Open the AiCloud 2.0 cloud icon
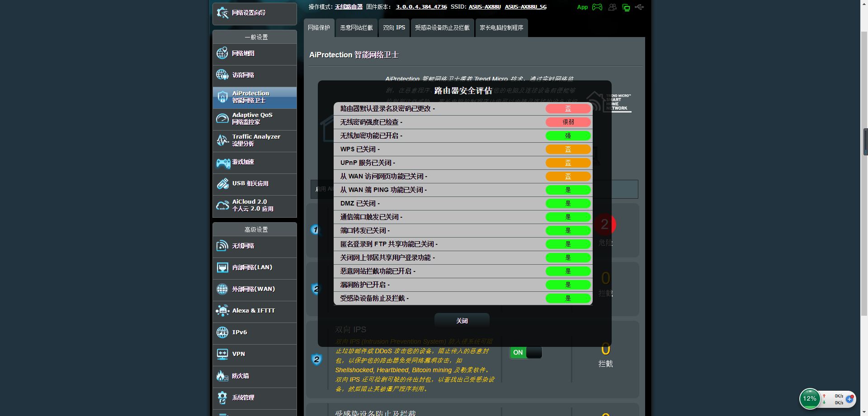 222,206
